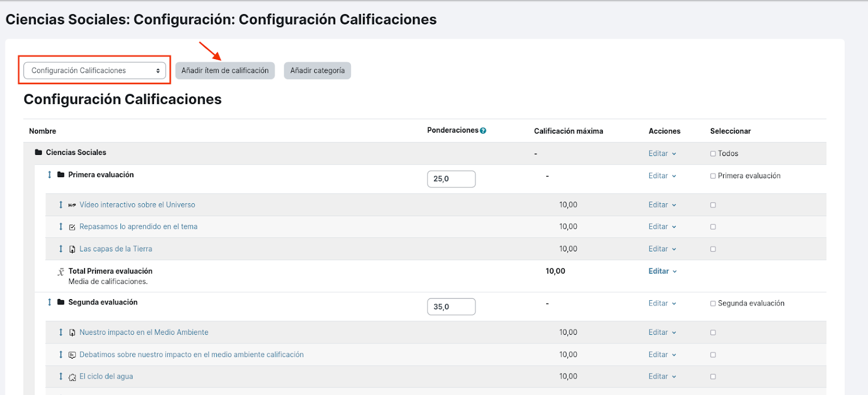Screen dimensions: 868x395
Task: Open the Configuración Calificaciones dropdown selector
Action: coord(94,70)
